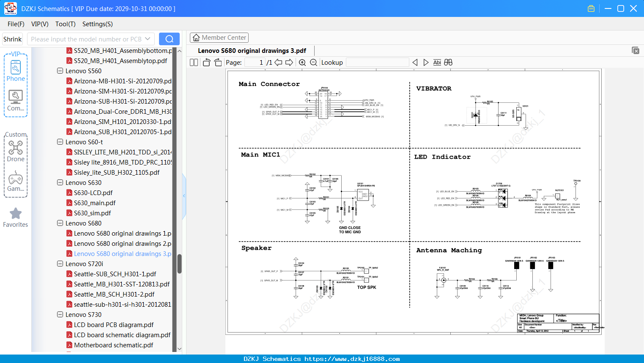This screenshot has width=644, height=363.
Task: Go to the previous page arrow
Action: (x=278, y=62)
